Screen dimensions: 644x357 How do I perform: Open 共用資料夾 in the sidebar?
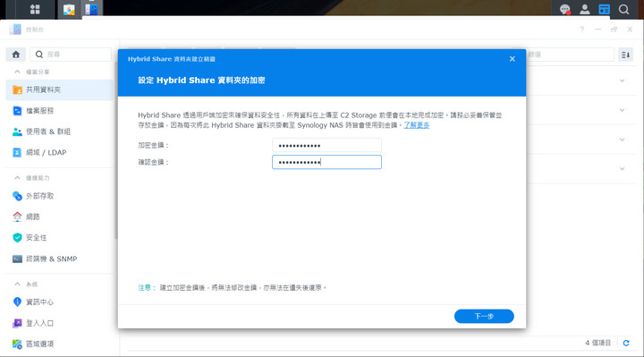pos(60,89)
